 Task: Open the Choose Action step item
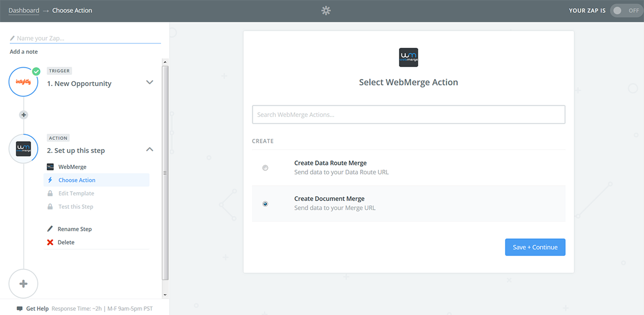click(x=96, y=180)
